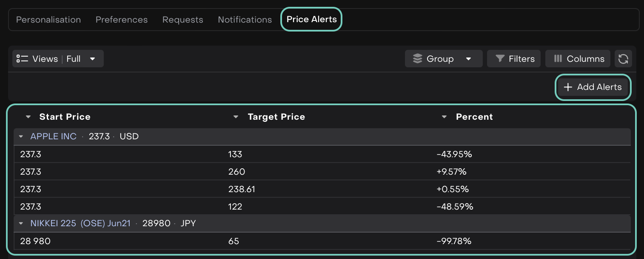Open Percent column sort menu
The height and width of the screenshot is (259, 644).
pos(445,117)
